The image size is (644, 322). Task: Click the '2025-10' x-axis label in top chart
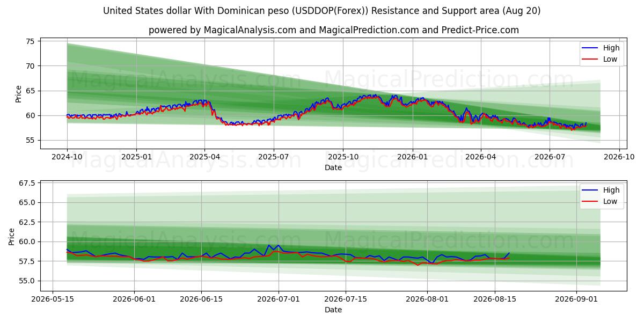tap(342, 157)
